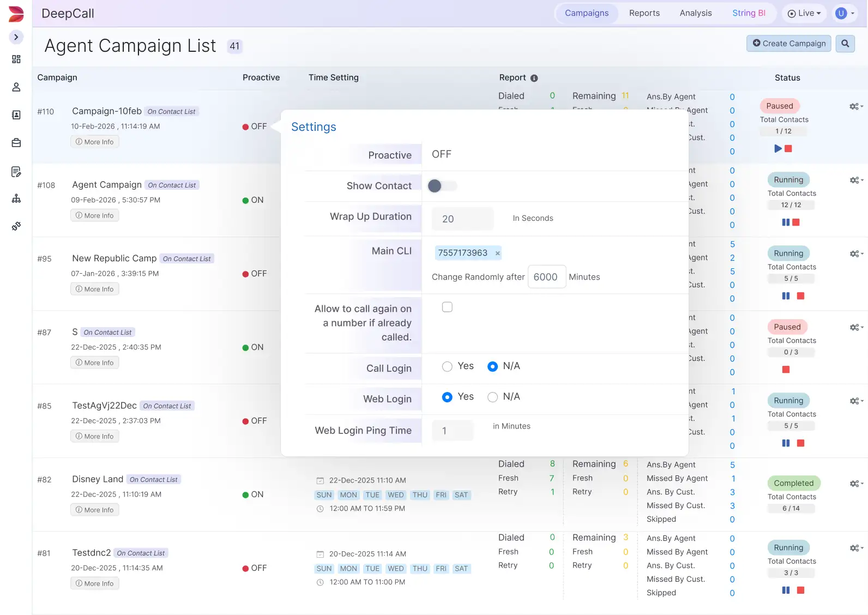868x615 pixels.
Task: Open More Info for TestAgVj22Dec
Action: tap(94, 436)
